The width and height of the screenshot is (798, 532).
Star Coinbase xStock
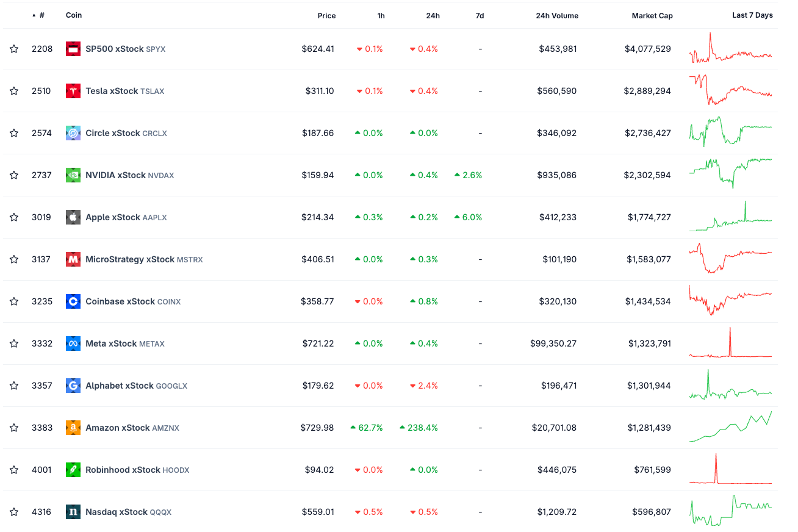(14, 301)
